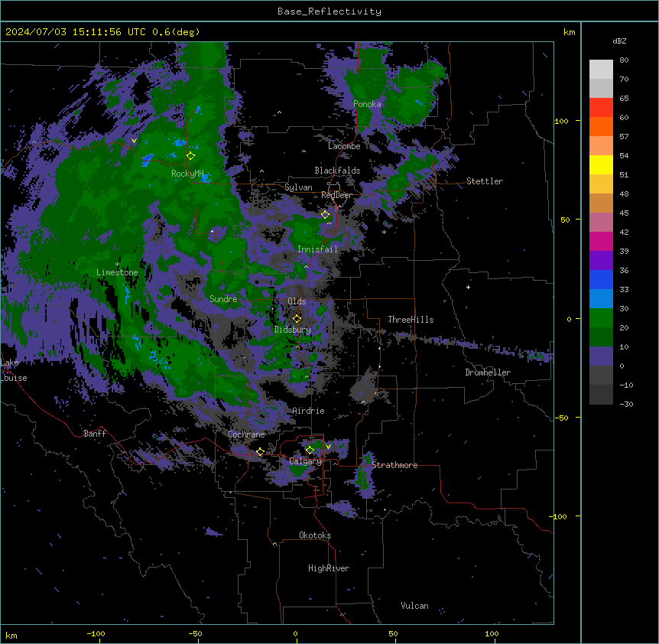
Task: Pick the salmon swatch between 57 and 54
Action: pyautogui.click(x=601, y=145)
